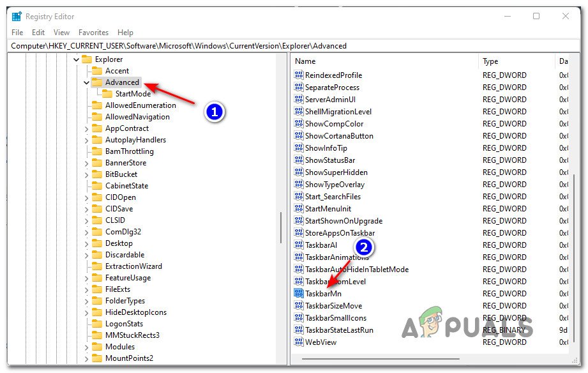588x373 pixels.
Task: Click the TaskbarMn DWORD value icon
Action: pyautogui.click(x=298, y=294)
